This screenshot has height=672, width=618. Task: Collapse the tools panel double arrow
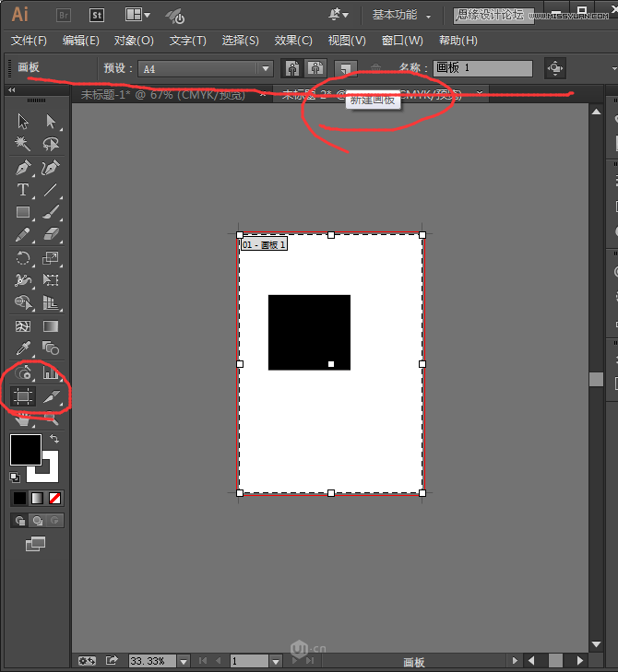[12, 89]
